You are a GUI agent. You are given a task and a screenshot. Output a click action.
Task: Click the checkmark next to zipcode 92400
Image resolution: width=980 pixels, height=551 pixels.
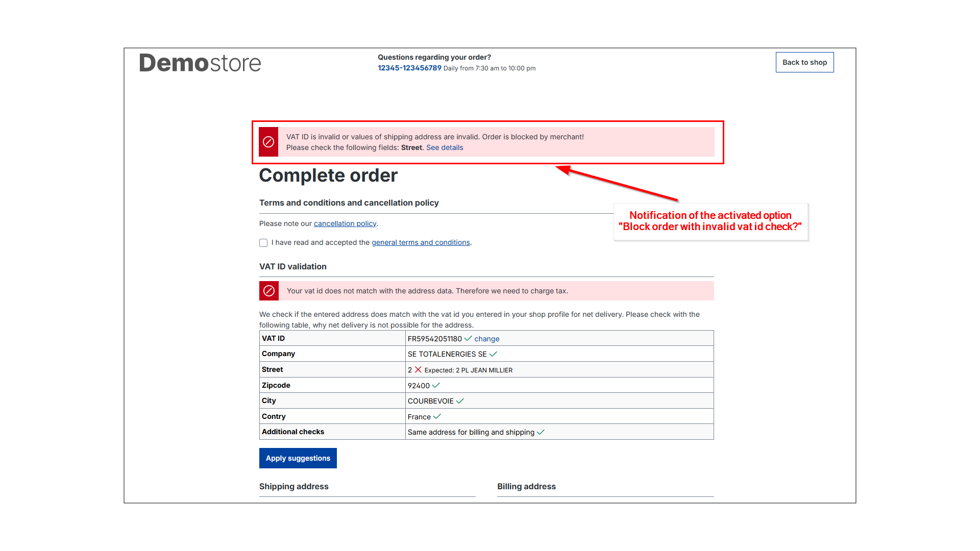click(436, 385)
